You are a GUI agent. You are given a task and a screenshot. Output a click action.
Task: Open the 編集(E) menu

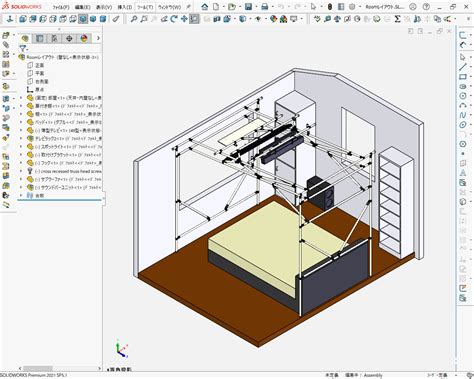[x=82, y=7]
